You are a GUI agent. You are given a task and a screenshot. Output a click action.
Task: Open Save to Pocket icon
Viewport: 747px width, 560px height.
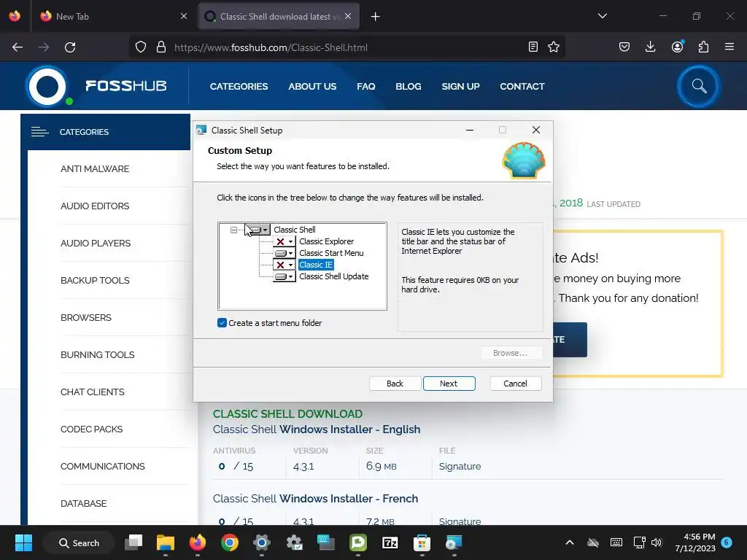624,47
